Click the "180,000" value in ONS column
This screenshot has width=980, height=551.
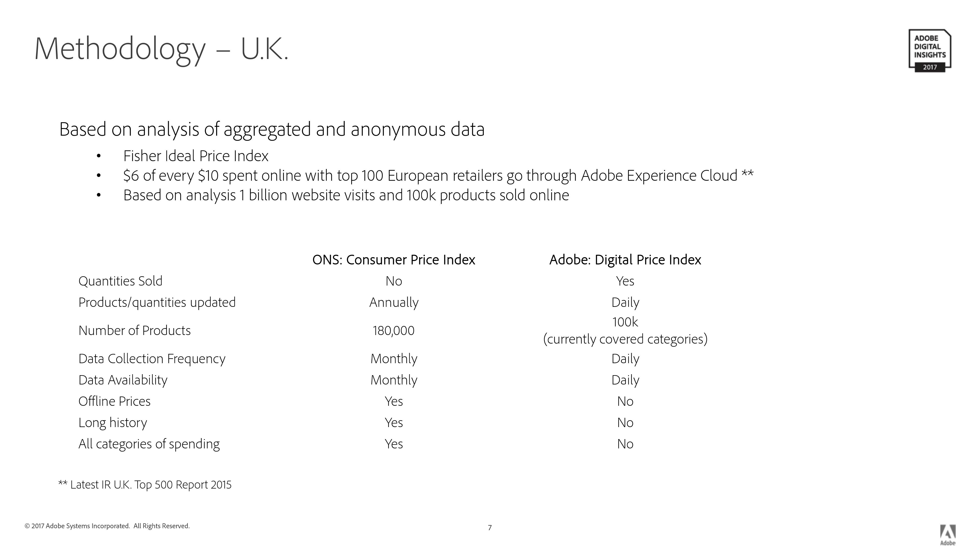[393, 330]
